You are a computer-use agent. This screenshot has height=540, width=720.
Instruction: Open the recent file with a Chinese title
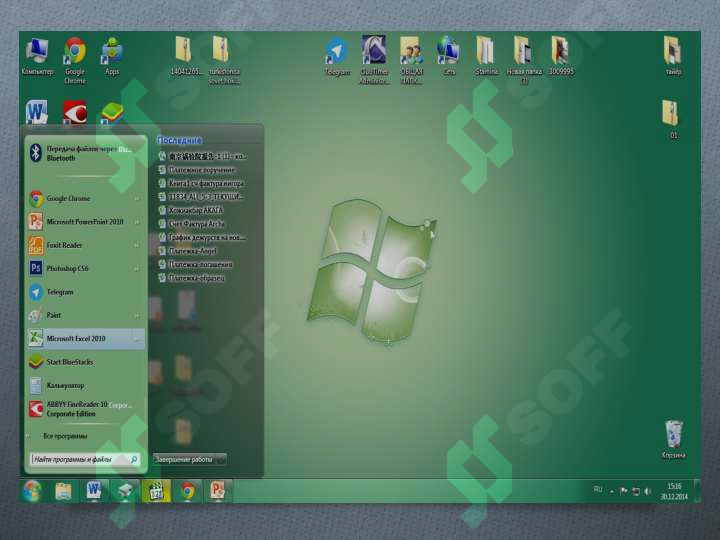pos(202,156)
